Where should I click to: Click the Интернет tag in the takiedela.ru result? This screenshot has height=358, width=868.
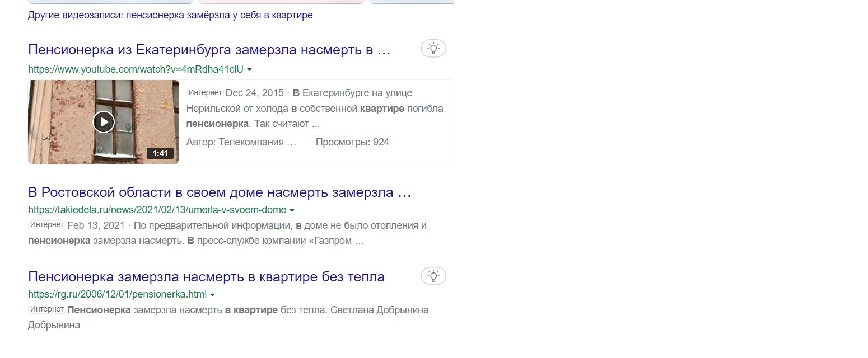pos(46,225)
